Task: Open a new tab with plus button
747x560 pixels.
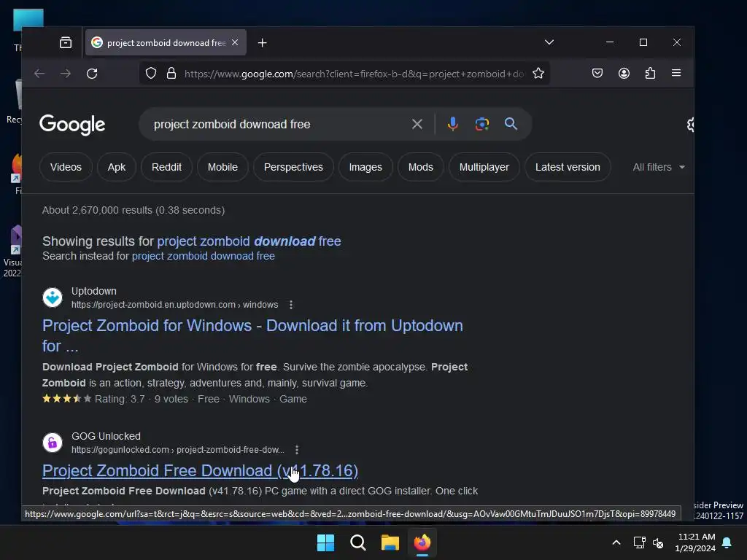Action: tap(262, 43)
